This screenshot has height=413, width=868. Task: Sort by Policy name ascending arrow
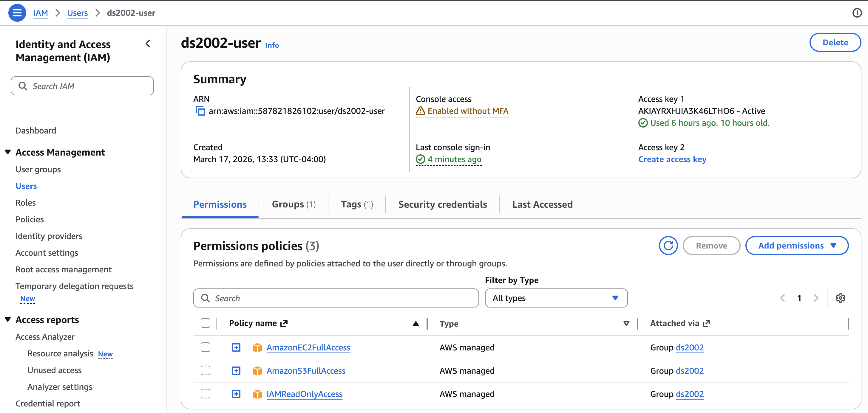click(x=416, y=324)
